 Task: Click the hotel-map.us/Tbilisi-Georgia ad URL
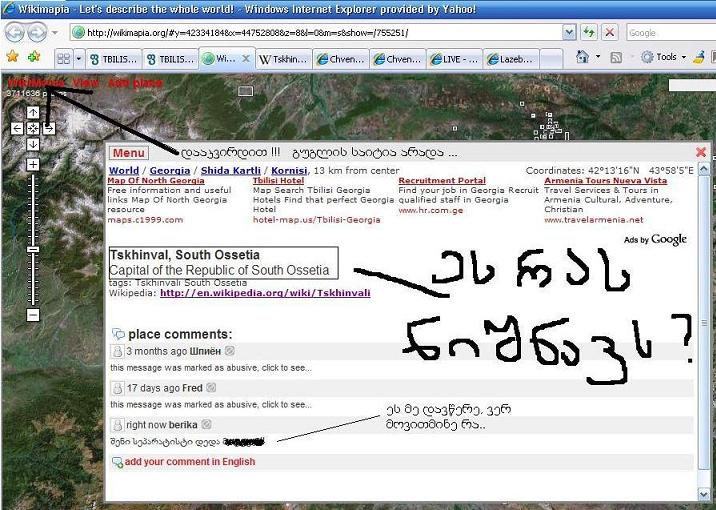coord(316,220)
